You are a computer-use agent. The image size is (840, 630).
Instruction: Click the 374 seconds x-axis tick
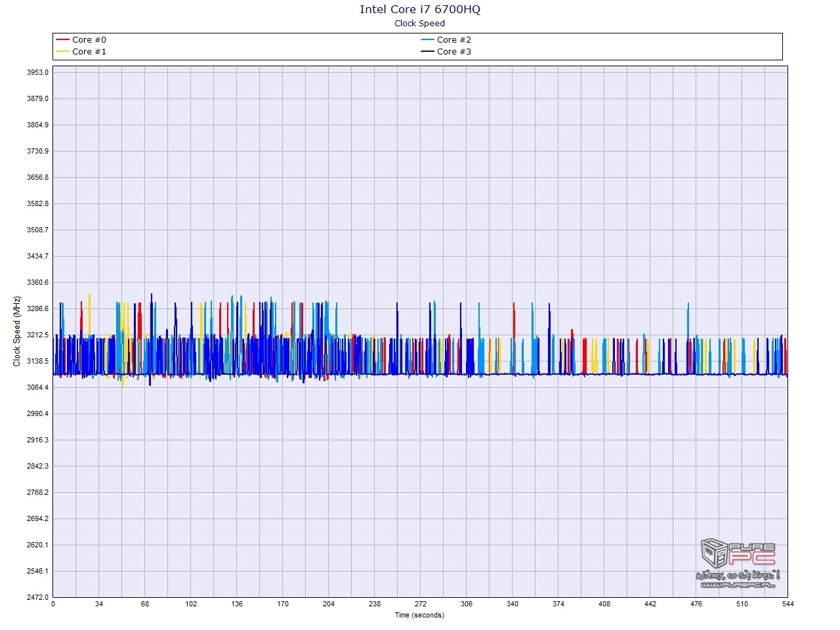point(558,604)
